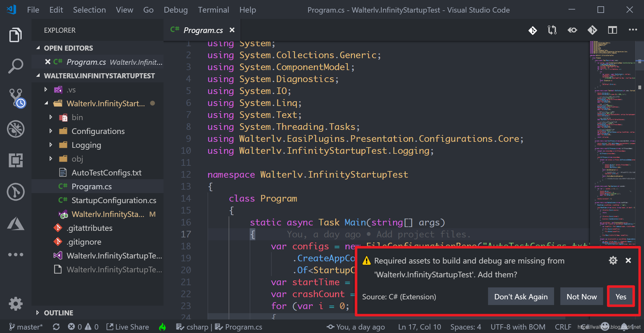This screenshot has width=644, height=333.
Task: Open the Walterlv.InfinitySta... csproj file marked M
Action: [97, 214]
